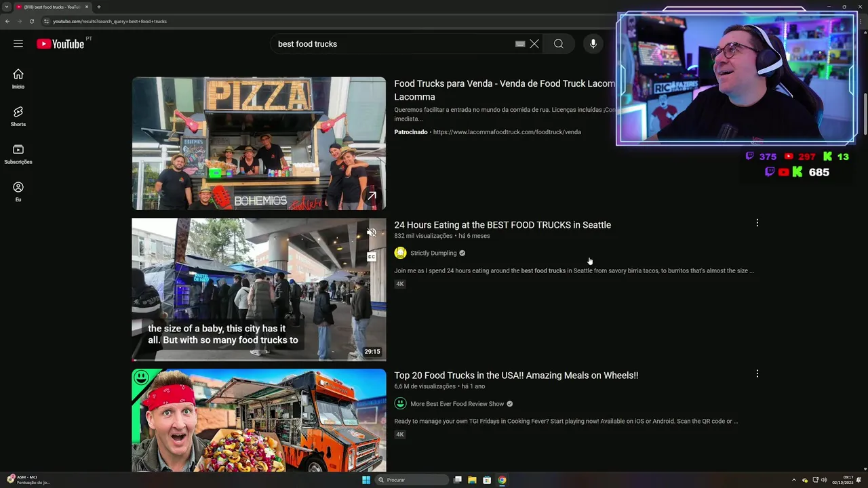Image resolution: width=868 pixels, height=488 pixels.
Task: Click the browser address bar URL
Action: (110, 21)
